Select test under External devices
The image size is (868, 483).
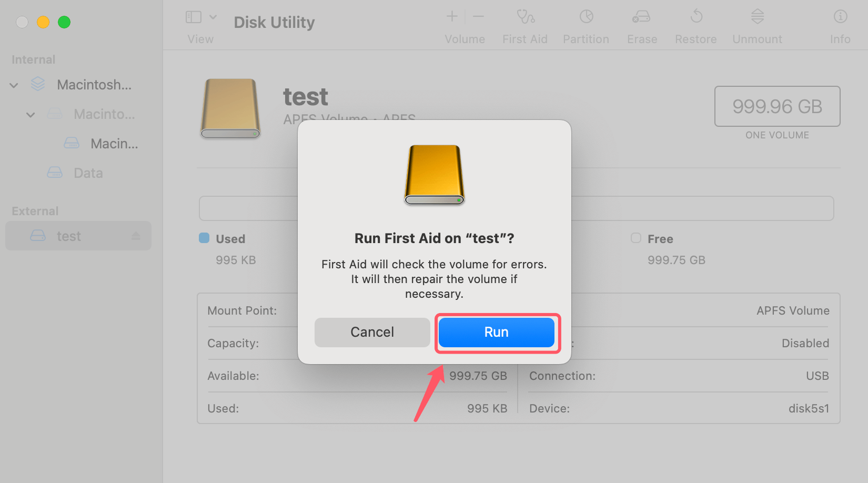coord(69,236)
